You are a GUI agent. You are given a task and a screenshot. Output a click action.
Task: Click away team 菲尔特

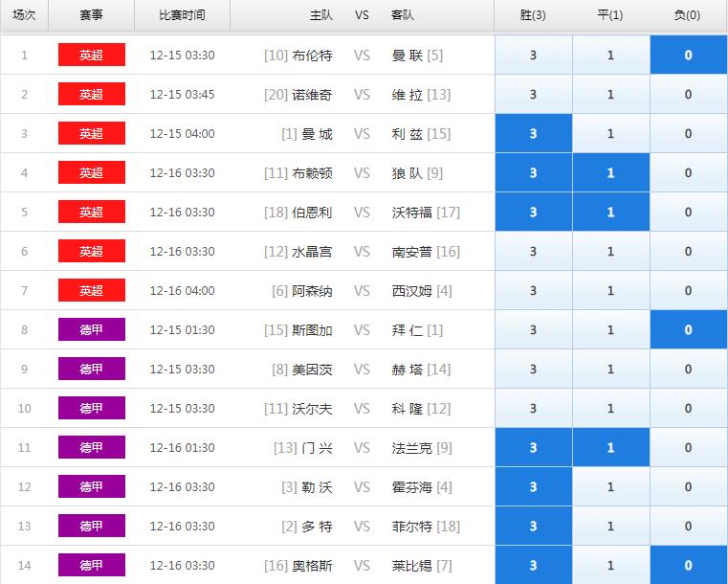click(x=411, y=527)
